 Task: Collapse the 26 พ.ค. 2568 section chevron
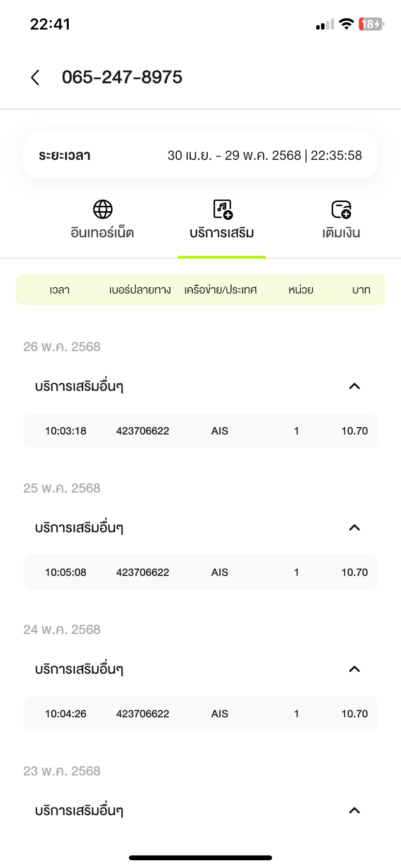355,386
